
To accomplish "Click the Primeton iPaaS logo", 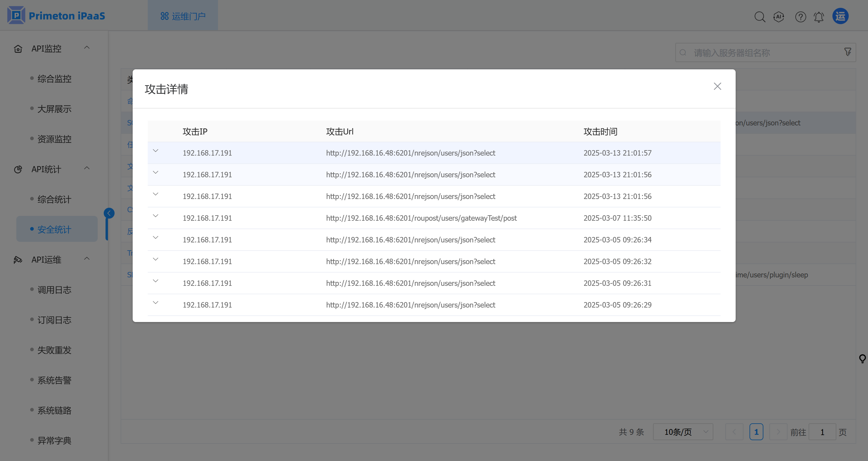I will coord(56,15).
